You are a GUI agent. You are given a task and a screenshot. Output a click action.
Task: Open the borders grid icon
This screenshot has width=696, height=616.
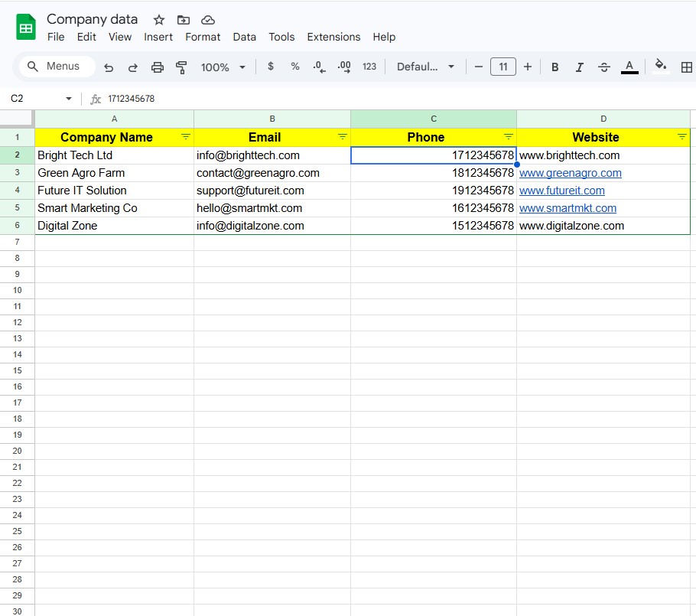coord(686,67)
